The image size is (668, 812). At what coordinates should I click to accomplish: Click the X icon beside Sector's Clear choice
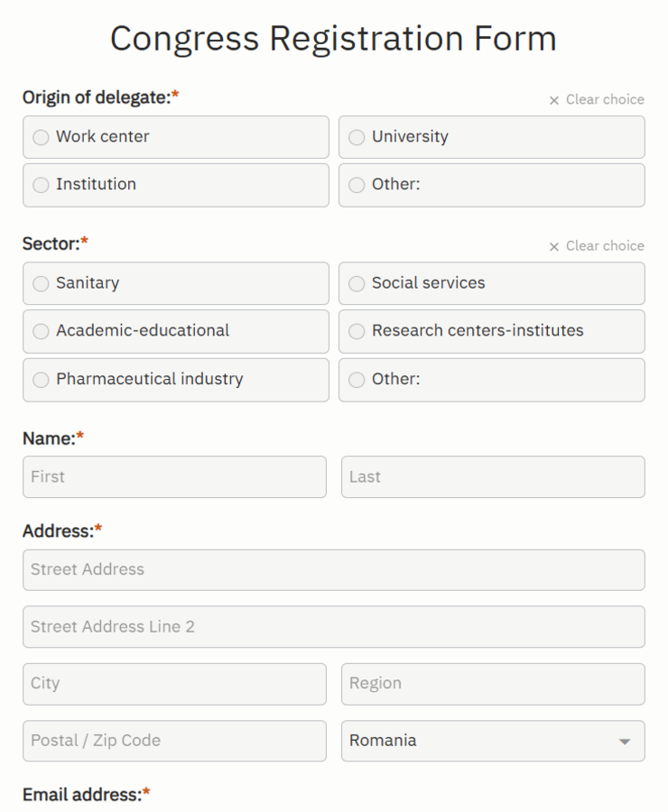tap(554, 245)
